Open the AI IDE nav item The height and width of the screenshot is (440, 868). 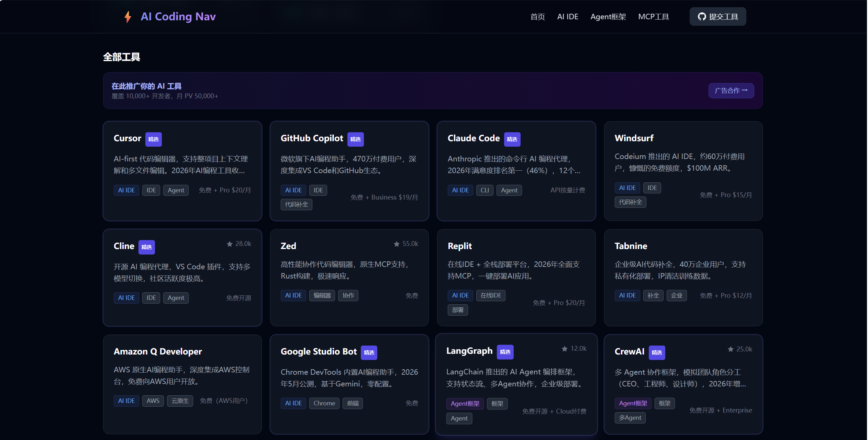(x=568, y=16)
